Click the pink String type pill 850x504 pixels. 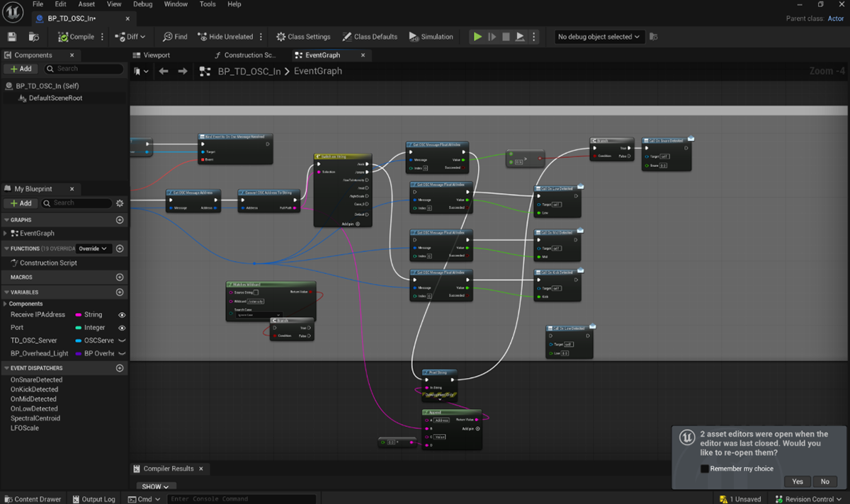(78, 315)
